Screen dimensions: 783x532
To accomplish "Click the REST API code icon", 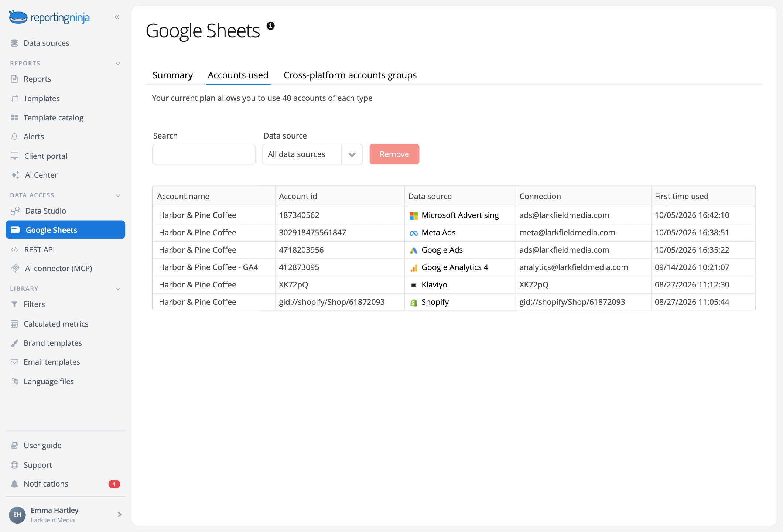I will (x=14, y=250).
